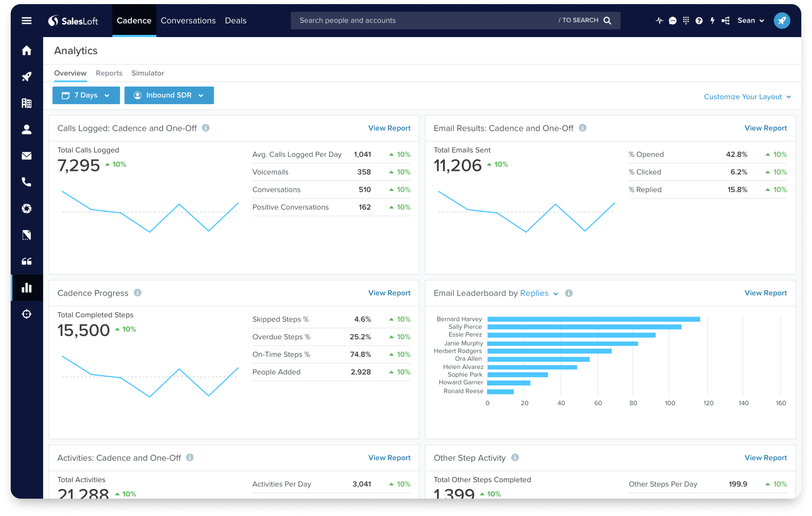Open the apps grid icon
This screenshot has height=516, width=812.
tap(686, 21)
